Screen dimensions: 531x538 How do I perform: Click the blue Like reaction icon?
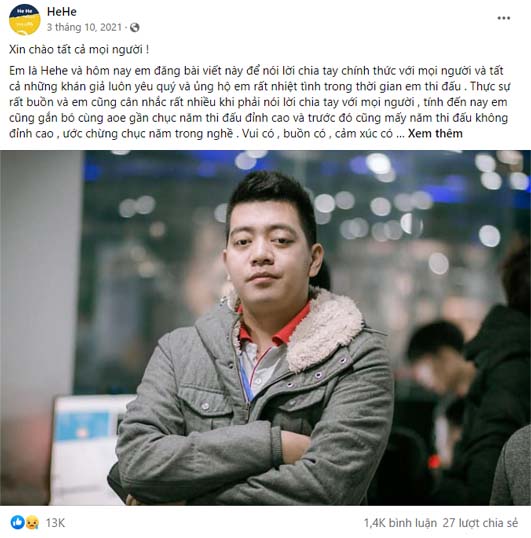coord(17,522)
